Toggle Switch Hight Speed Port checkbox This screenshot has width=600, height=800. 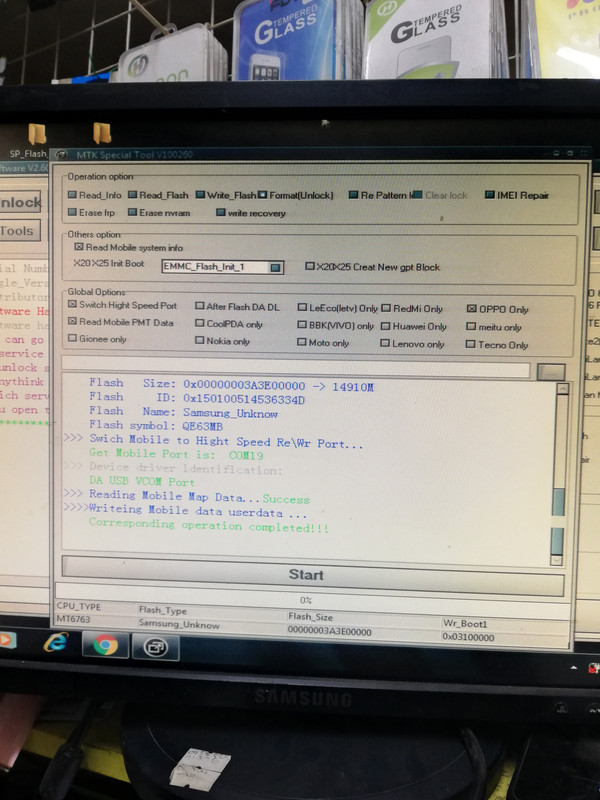(72, 305)
